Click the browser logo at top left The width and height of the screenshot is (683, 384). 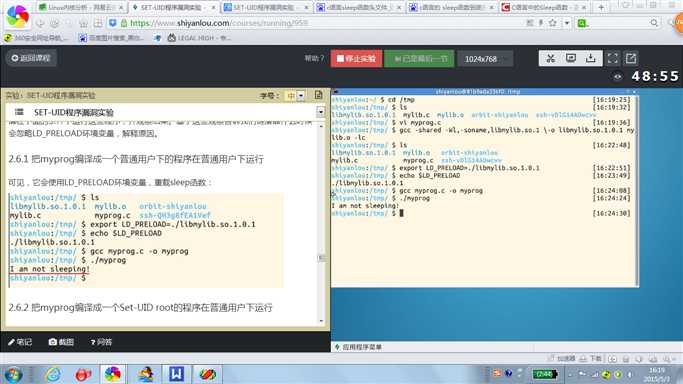click(18, 17)
